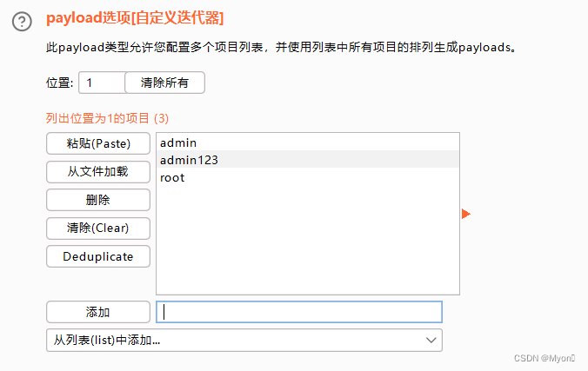
Task: Click the chevron arrow of the list dropdown
Action: (431, 341)
